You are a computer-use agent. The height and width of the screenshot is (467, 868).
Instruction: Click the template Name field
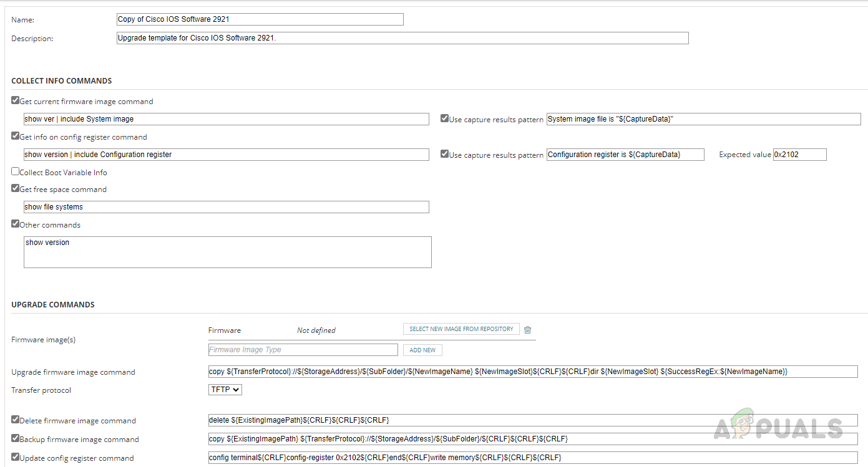(x=260, y=19)
